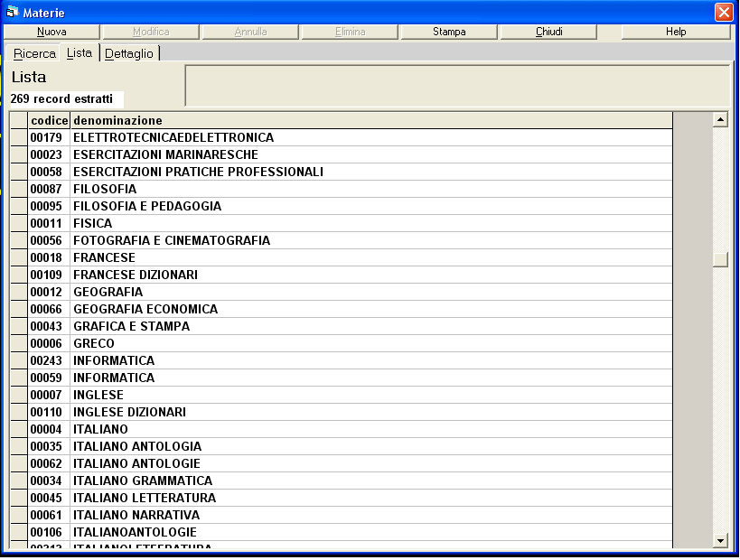Click the codice column header
The image size is (740, 560).
(49, 120)
